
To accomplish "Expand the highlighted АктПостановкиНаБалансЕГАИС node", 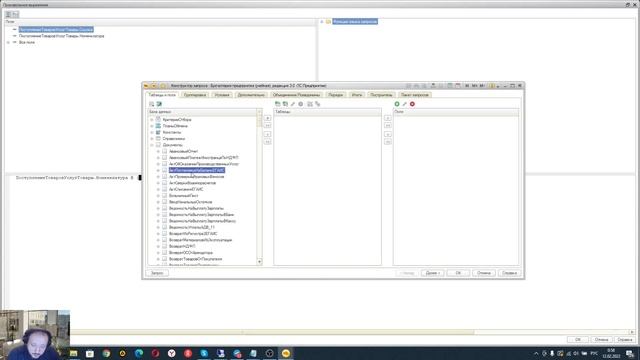I will (x=158, y=170).
